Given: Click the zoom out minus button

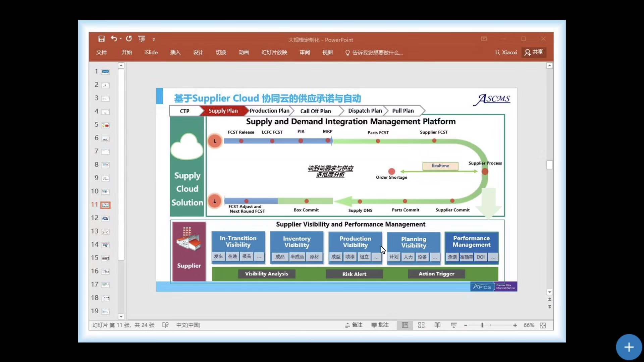Looking at the screenshot, I should [x=466, y=325].
